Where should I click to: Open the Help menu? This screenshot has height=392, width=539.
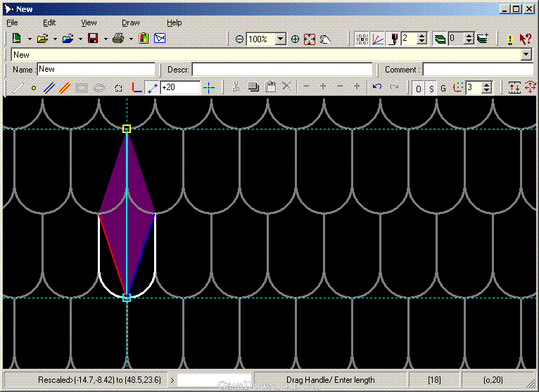pyautogui.click(x=175, y=23)
